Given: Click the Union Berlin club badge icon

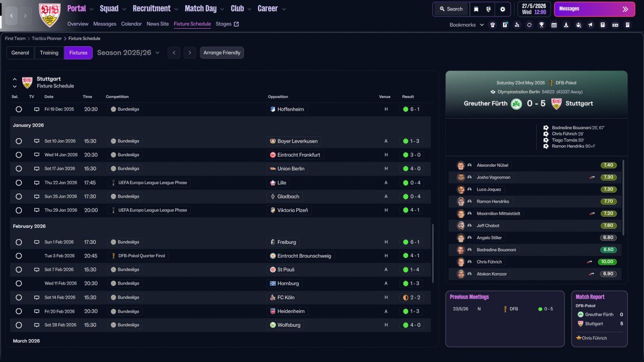Looking at the screenshot, I should point(273,169).
